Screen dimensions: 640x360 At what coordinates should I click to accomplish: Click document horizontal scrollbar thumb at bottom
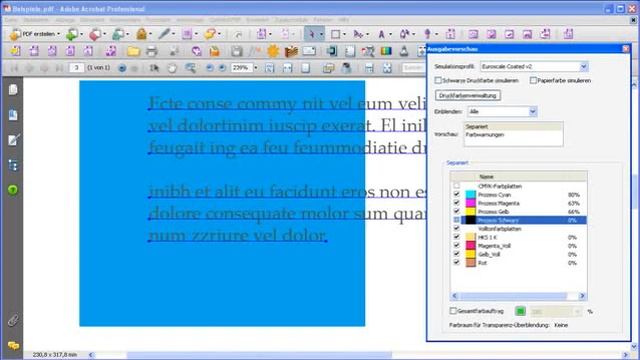pos(260,355)
